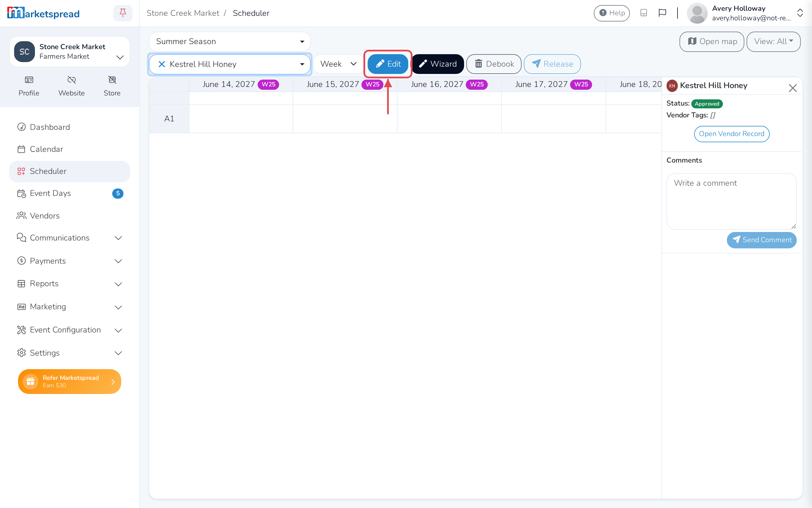Click the user profile avatar picture

697,13
